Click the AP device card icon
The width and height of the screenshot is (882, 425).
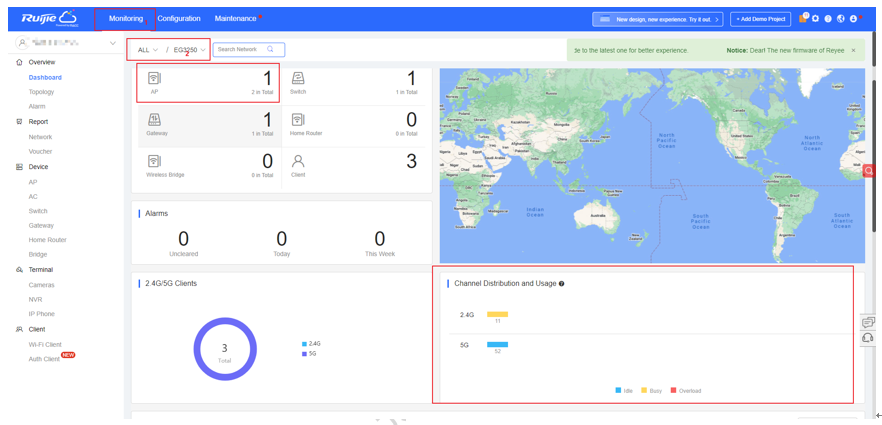[x=155, y=78]
